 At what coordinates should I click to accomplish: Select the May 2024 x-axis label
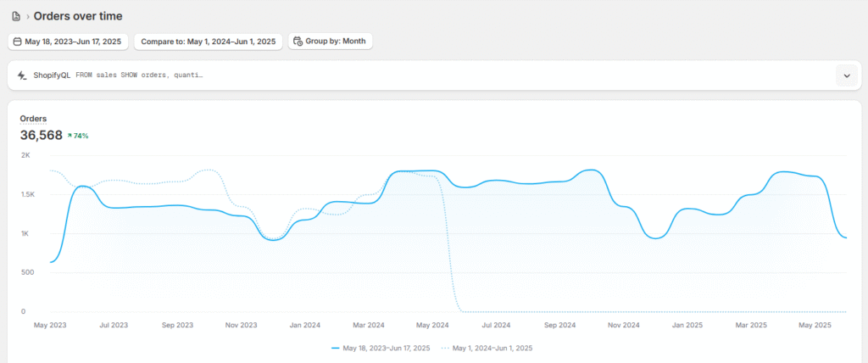point(432,325)
